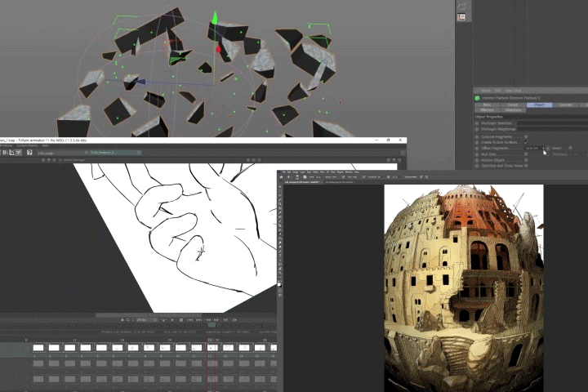The height and width of the screenshot is (392, 588).
Task: Select the highlighted Object tab
Action: pos(539,105)
